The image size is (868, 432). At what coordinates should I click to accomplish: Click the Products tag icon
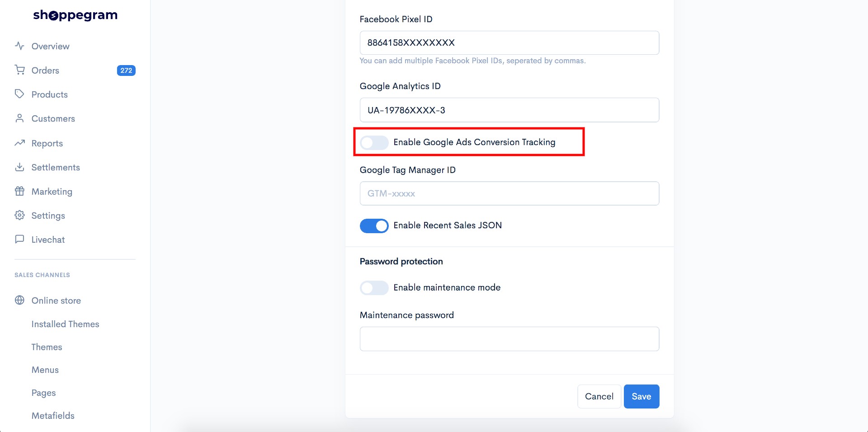click(x=19, y=94)
